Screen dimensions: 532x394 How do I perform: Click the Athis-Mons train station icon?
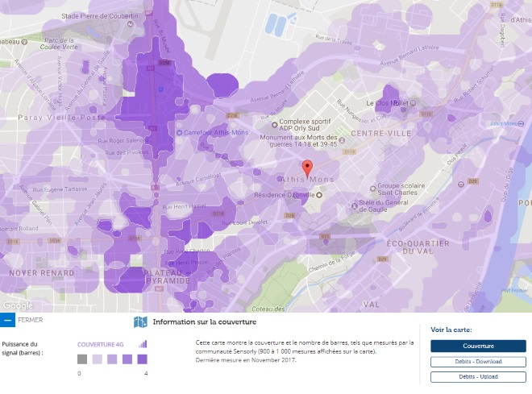click(522, 123)
